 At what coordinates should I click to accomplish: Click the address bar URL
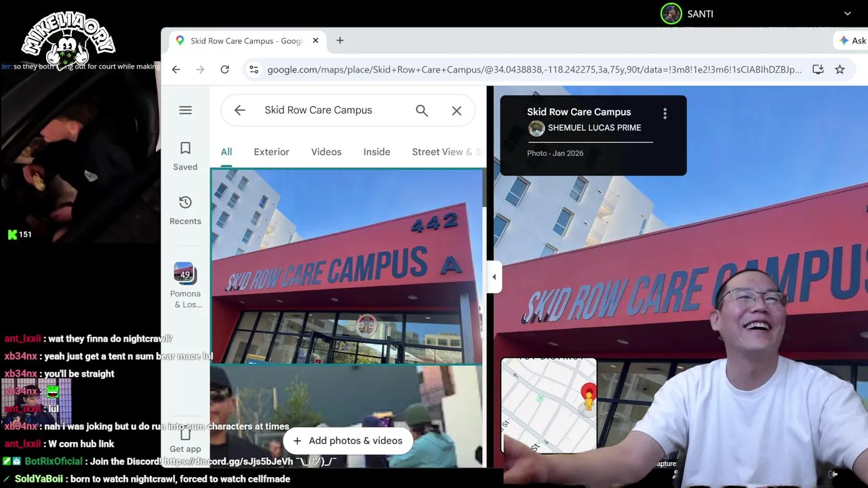click(534, 69)
